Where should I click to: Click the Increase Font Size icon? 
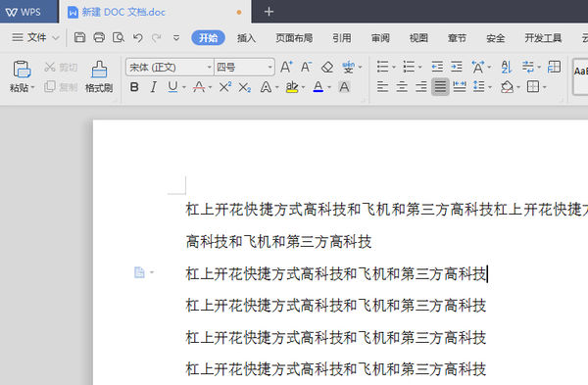286,67
